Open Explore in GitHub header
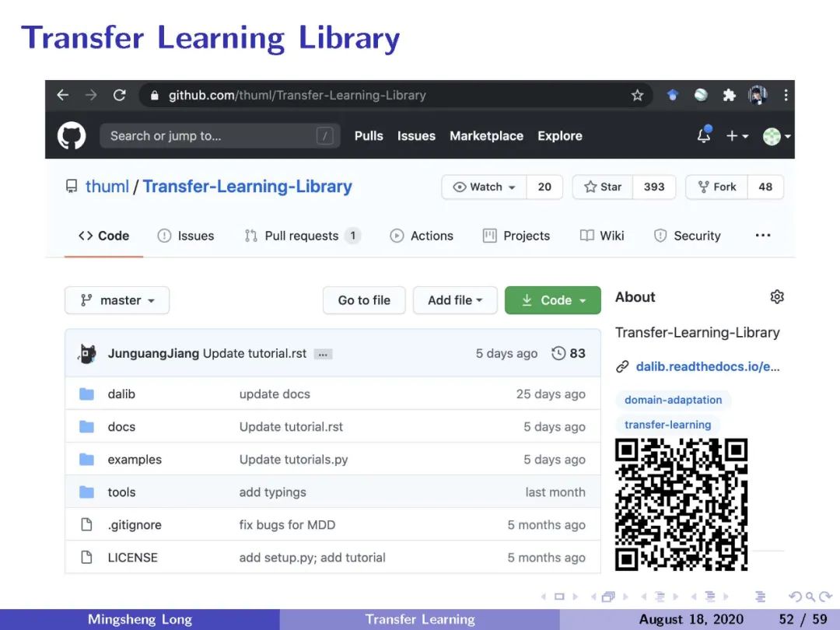The height and width of the screenshot is (630, 840). (x=560, y=136)
